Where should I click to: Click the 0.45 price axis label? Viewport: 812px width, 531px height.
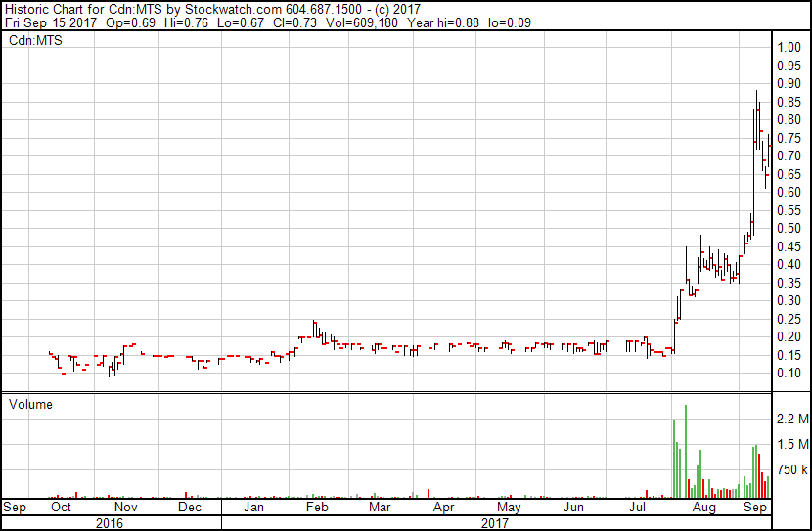point(789,246)
